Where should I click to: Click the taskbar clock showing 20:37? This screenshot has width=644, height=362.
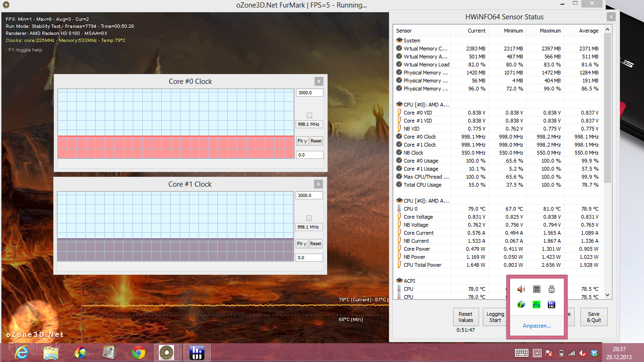pyautogui.click(x=619, y=353)
